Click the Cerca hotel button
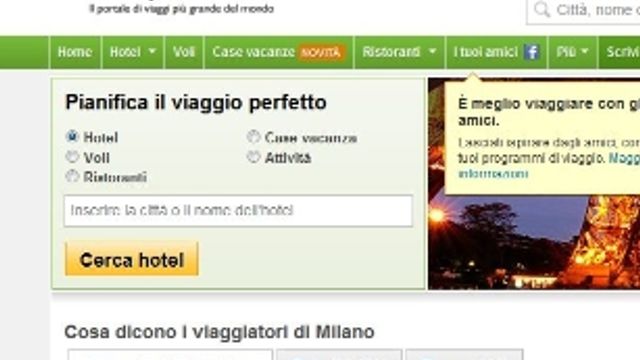This screenshot has width=640, height=360. 132,259
